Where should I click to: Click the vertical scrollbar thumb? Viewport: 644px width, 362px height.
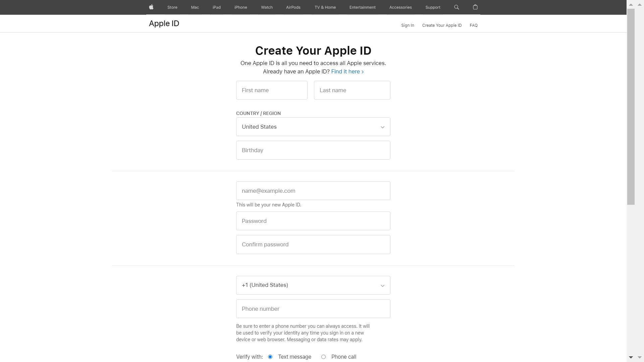(x=631, y=107)
